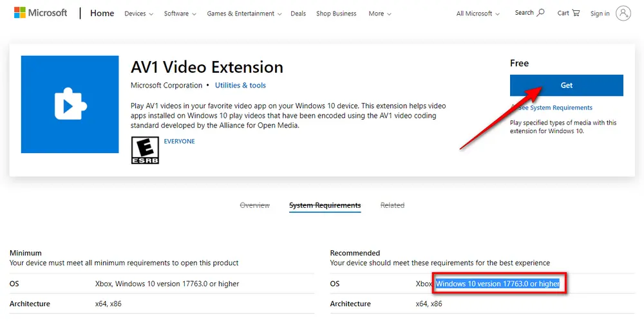Click the Sign in text link

click(600, 14)
